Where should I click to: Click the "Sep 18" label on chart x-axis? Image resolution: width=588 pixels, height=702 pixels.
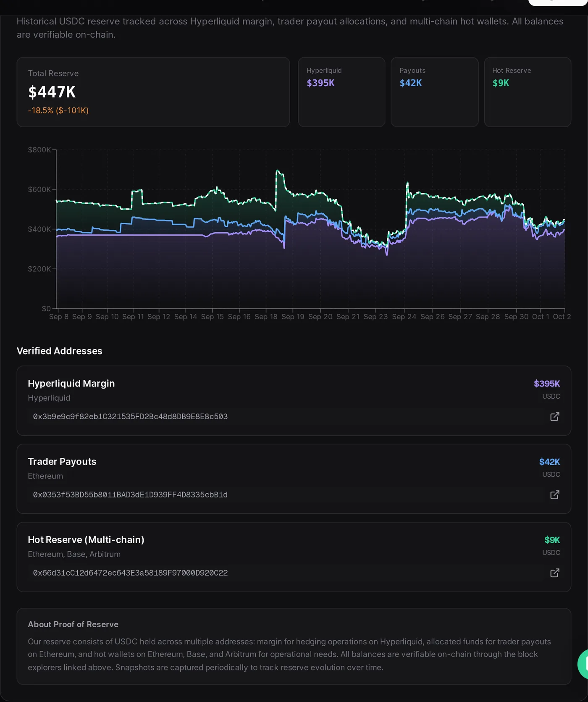pos(266,317)
